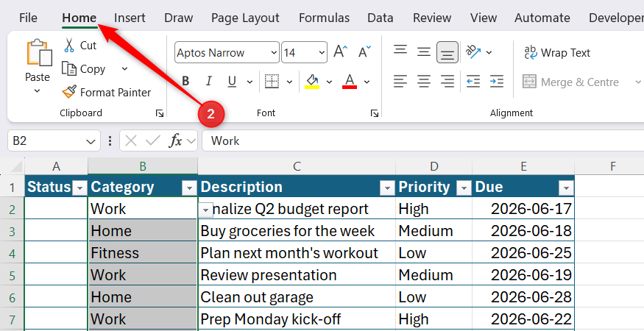
Task: Expand the Paste options arrow
Action: click(38, 91)
